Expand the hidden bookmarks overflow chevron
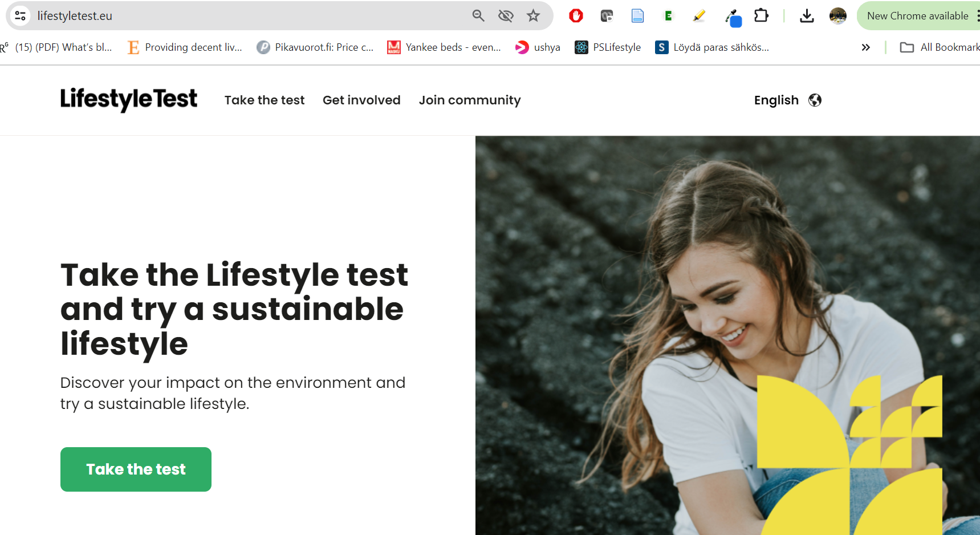Viewport: 980px width, 535px height. pos(865,47)
